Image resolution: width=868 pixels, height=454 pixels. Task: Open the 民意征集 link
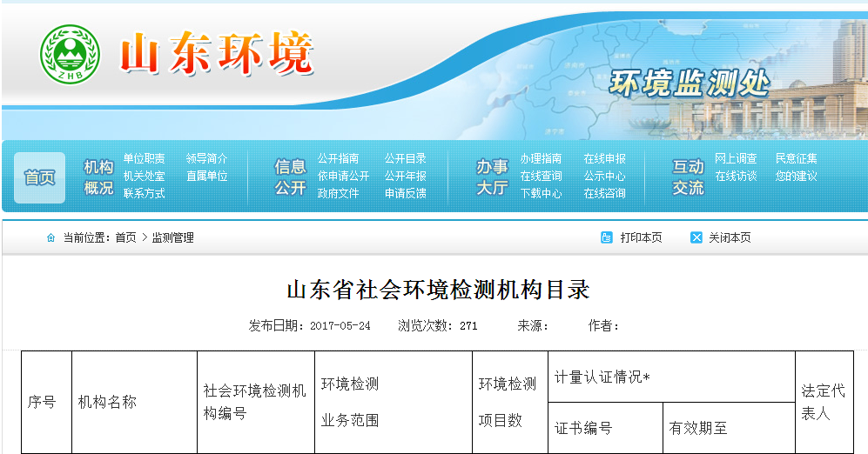click(796, 158)
